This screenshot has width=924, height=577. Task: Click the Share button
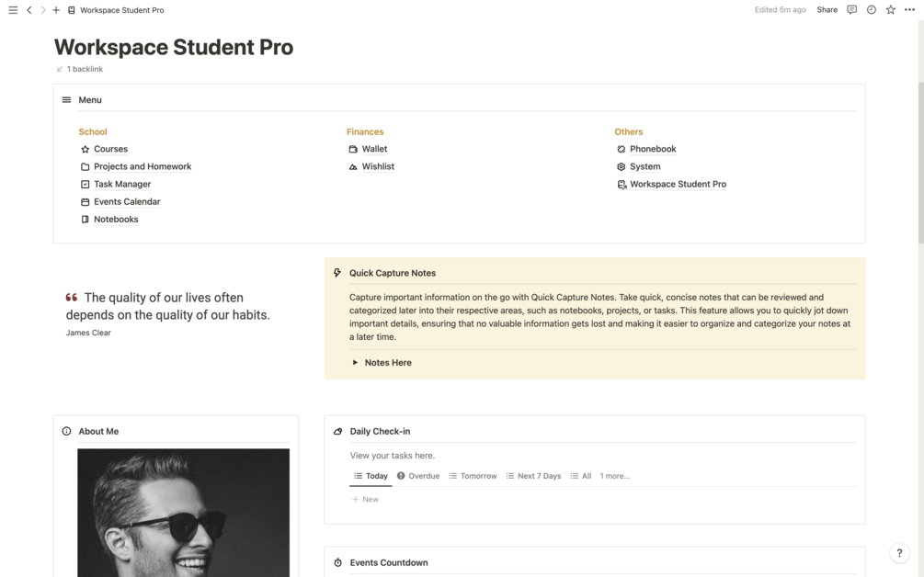pos(827,10)
